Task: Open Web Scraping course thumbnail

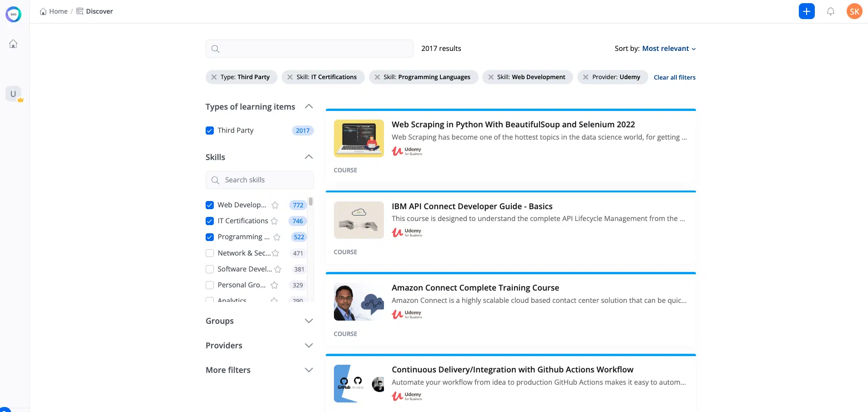Action: (x=359, y=138)
